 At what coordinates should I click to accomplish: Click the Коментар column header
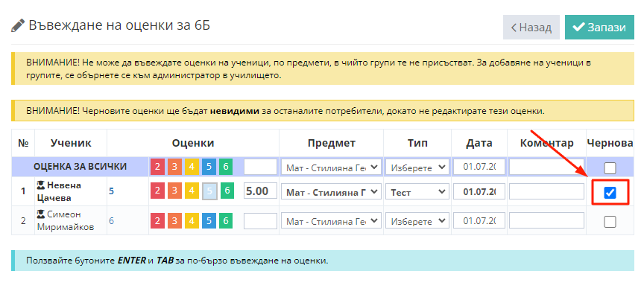(x=546, y=143)
